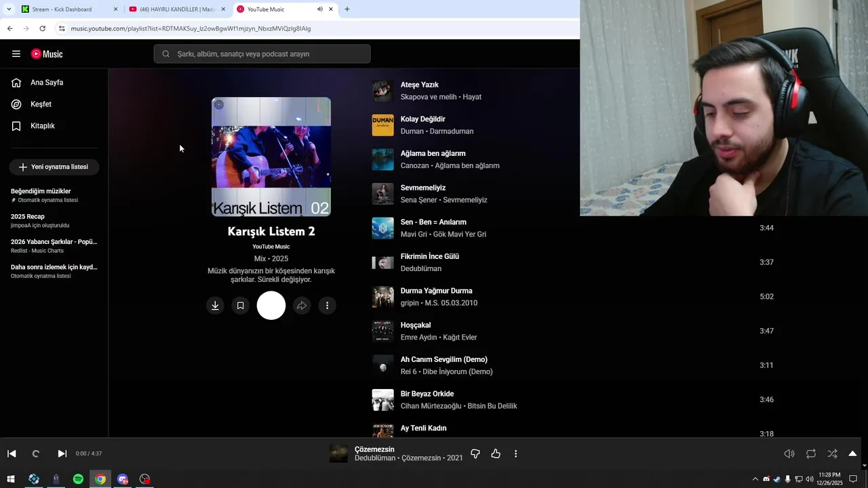Screen dimensions: 868x488
Task: Switch to HAYIRLI KANDİLLER YouTube tab
Action: click(x=178, y=9)
